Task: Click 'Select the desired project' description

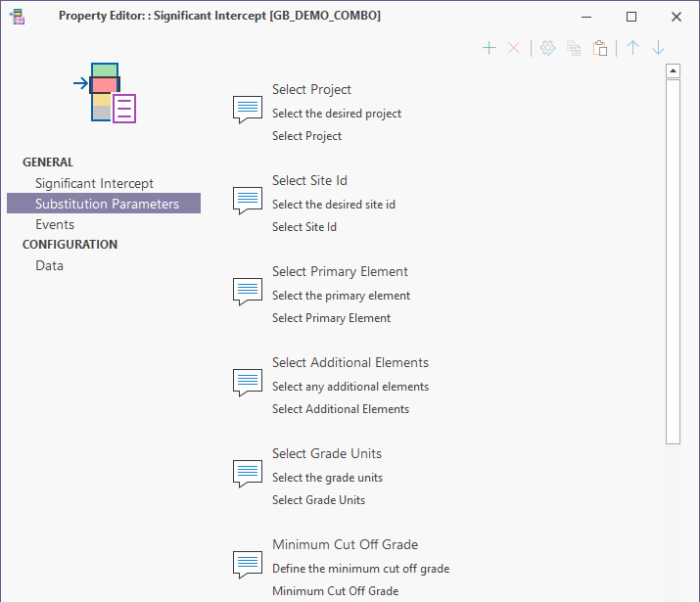Action: coord(337,114)
